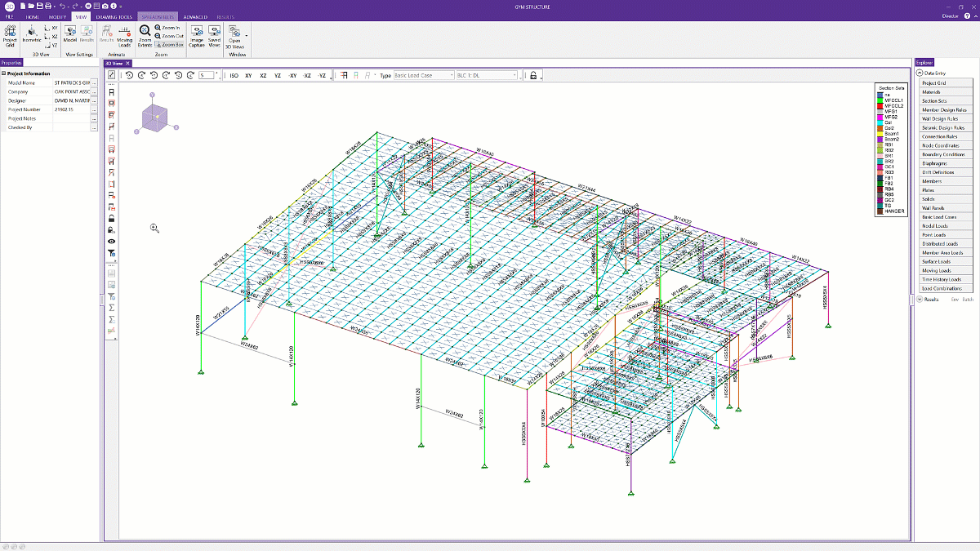Open Saved Views

tap(214, 36)
